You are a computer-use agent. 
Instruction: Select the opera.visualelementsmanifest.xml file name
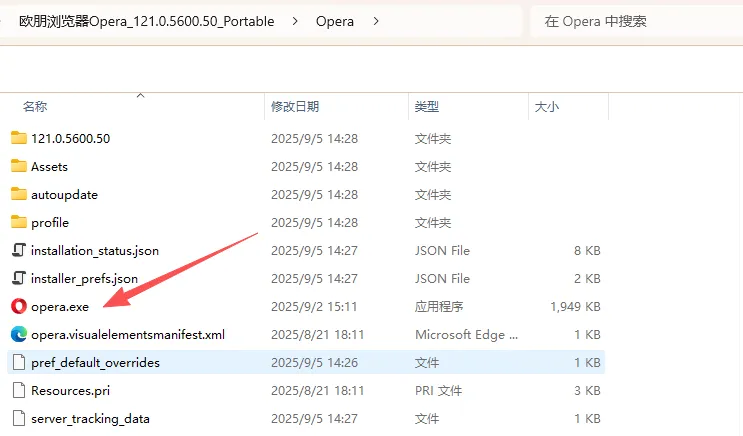pyautogui.click(x=128, y=335)
